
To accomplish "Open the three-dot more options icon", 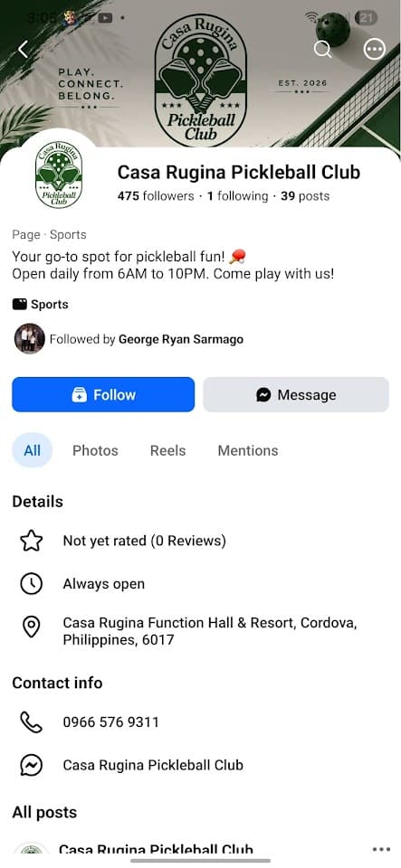I will [x=375, y=49].
